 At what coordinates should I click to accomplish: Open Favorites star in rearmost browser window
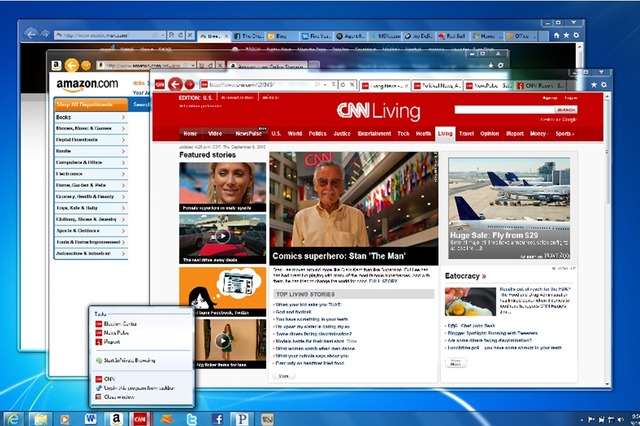[566, 36]
